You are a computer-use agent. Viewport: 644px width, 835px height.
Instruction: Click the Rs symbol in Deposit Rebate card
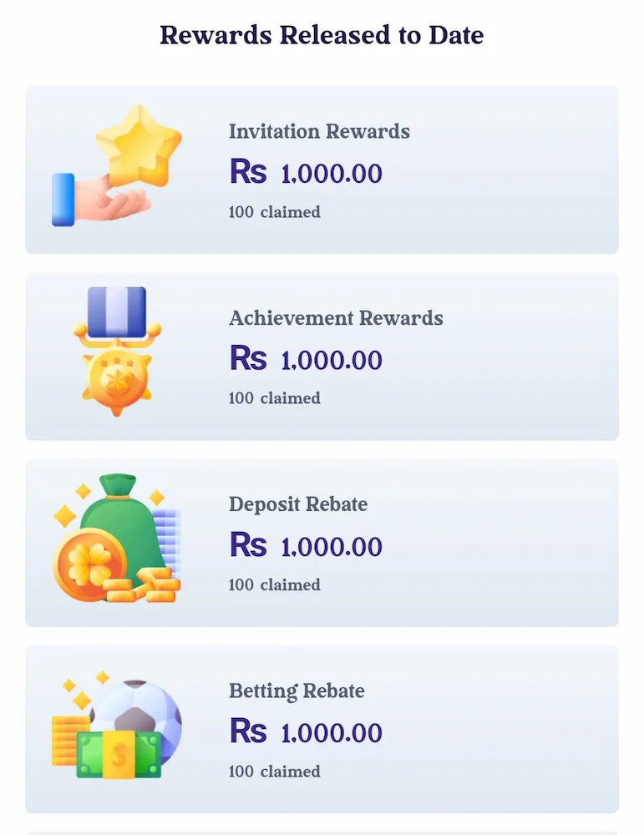pyautogui.click(x=248, y=544)
